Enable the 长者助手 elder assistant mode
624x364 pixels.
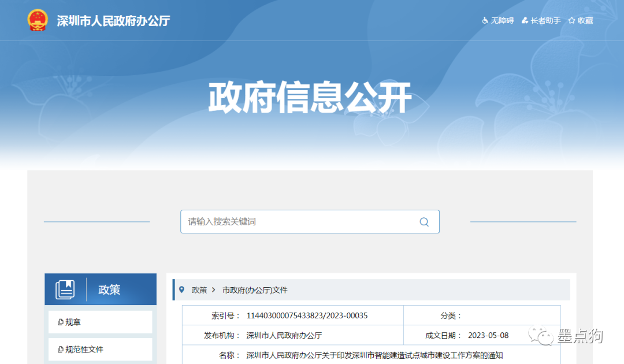[x=541, y=21]
